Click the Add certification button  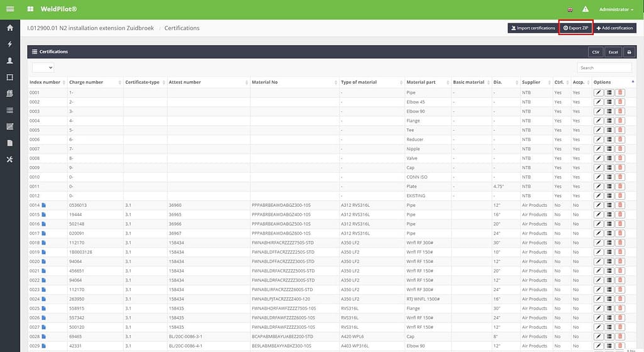615,28
